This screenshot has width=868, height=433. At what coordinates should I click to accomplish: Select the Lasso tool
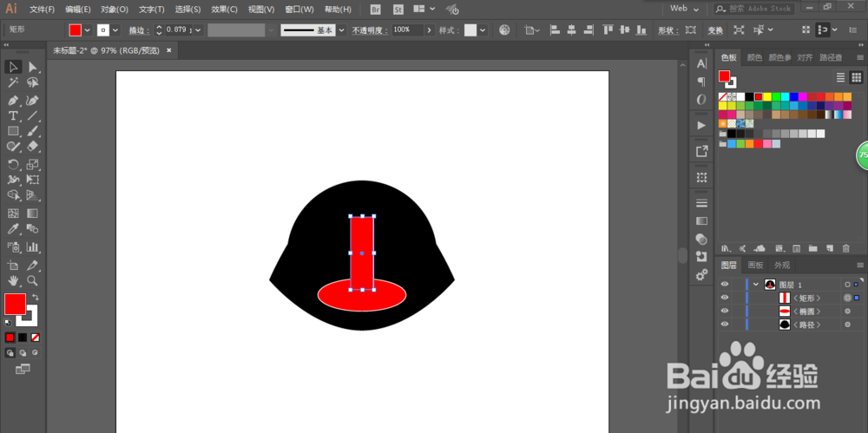33,82
